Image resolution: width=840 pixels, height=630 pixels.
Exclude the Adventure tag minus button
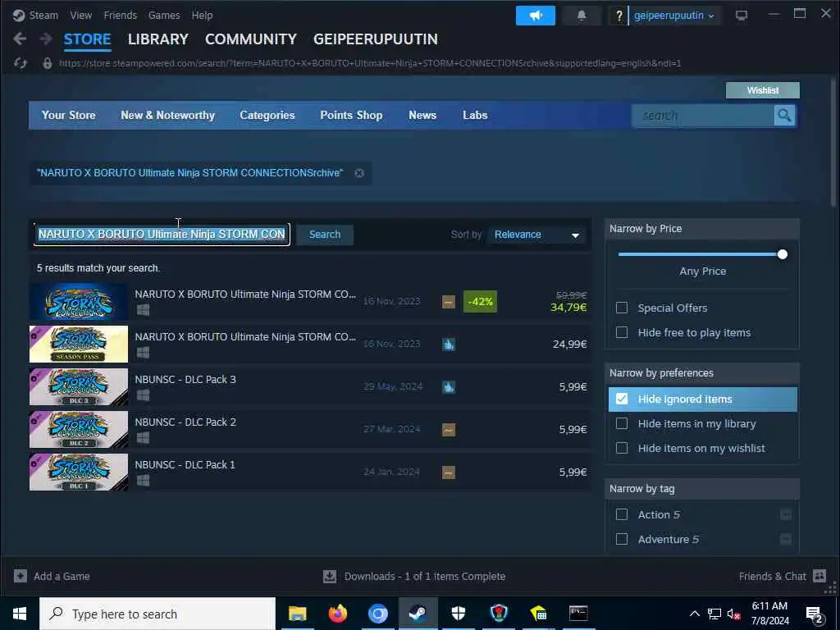[x=786, y=540]
